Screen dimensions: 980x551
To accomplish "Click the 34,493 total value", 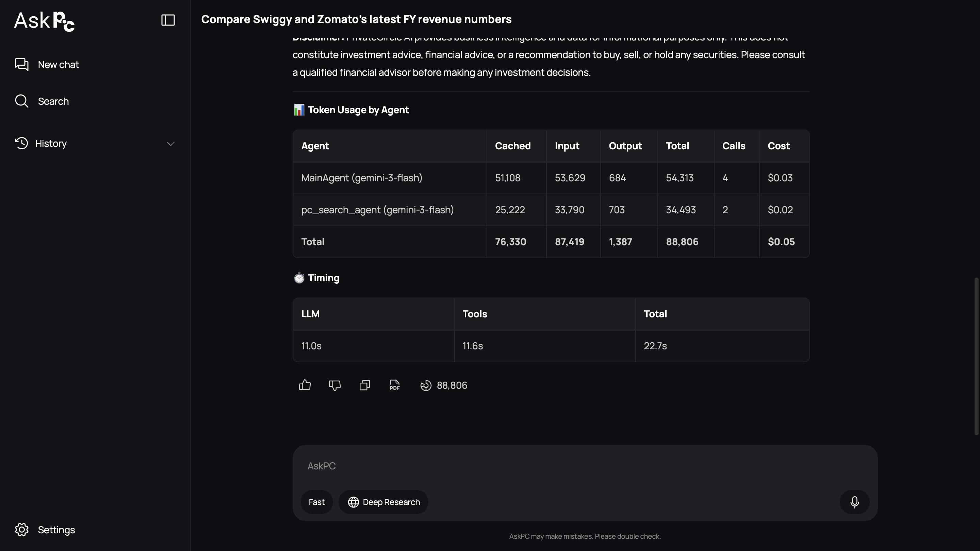I will [x=681, y=210].
